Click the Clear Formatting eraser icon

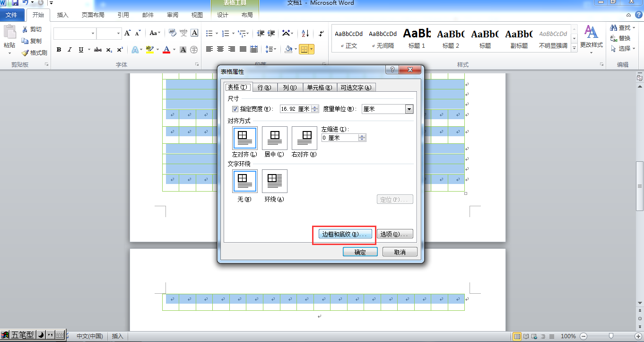point(173,33)
